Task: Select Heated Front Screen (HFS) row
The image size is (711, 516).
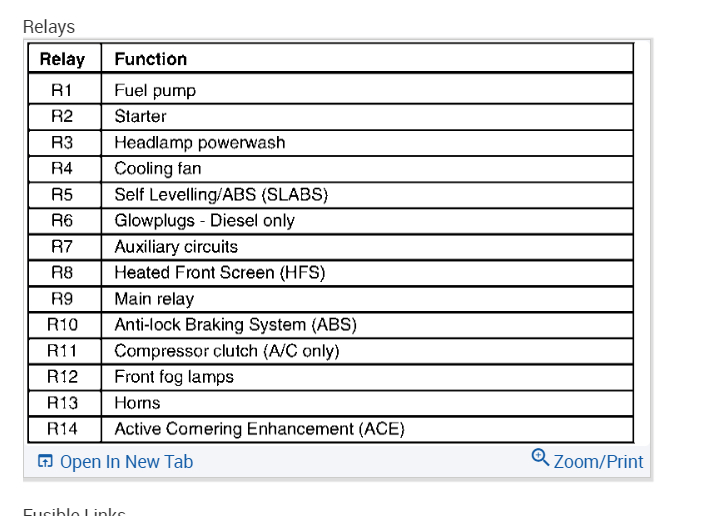Action: tap(219, 272)
